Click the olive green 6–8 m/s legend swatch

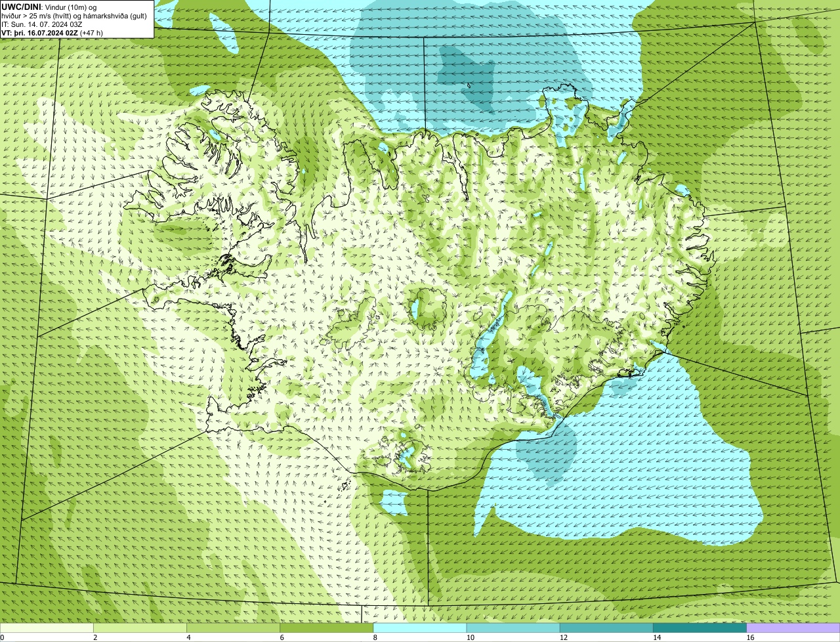[x=327, y=628]
